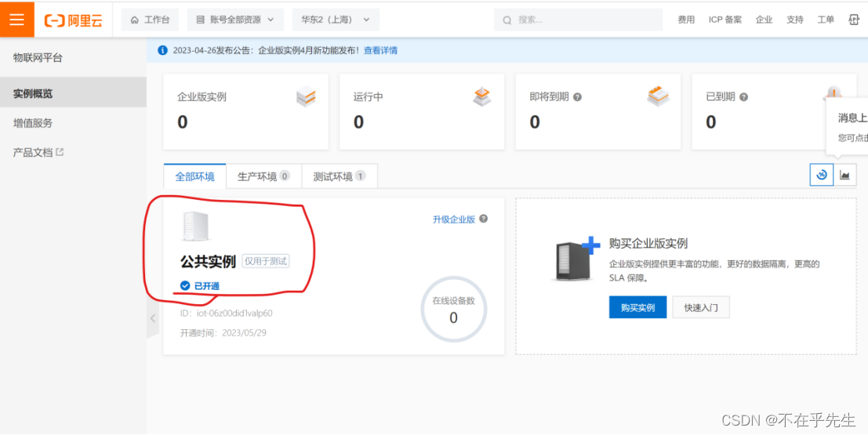Open the 企业 menu
Screen dimensions: 868x435
coord(764,20)
